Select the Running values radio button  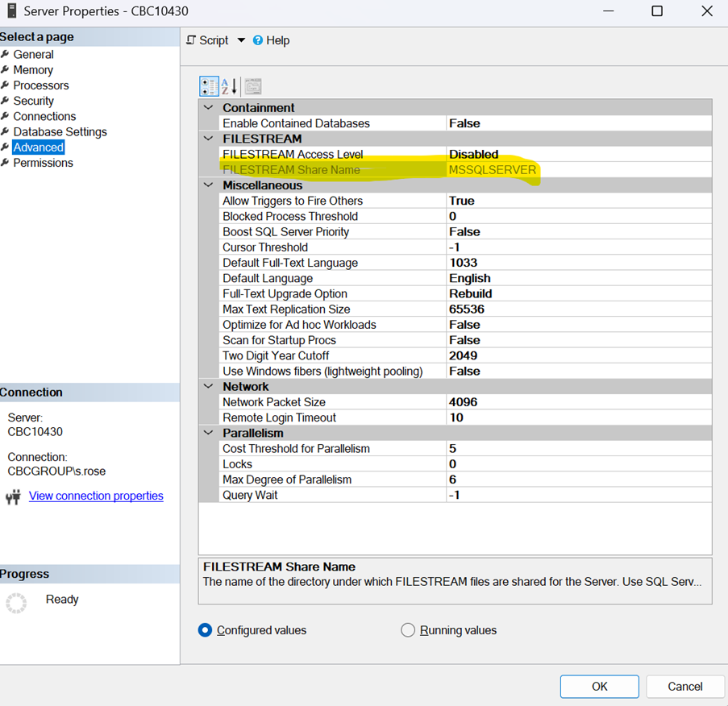point(408,630)
